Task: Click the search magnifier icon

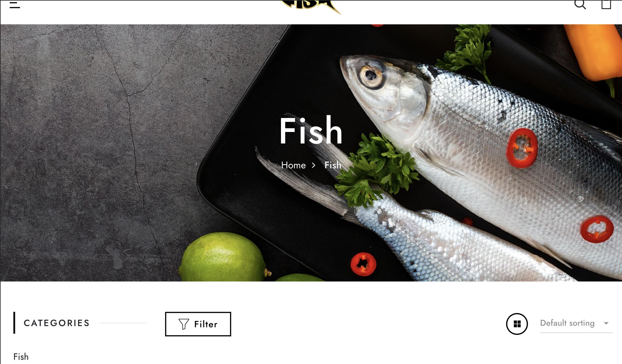Action: [580, 4]
